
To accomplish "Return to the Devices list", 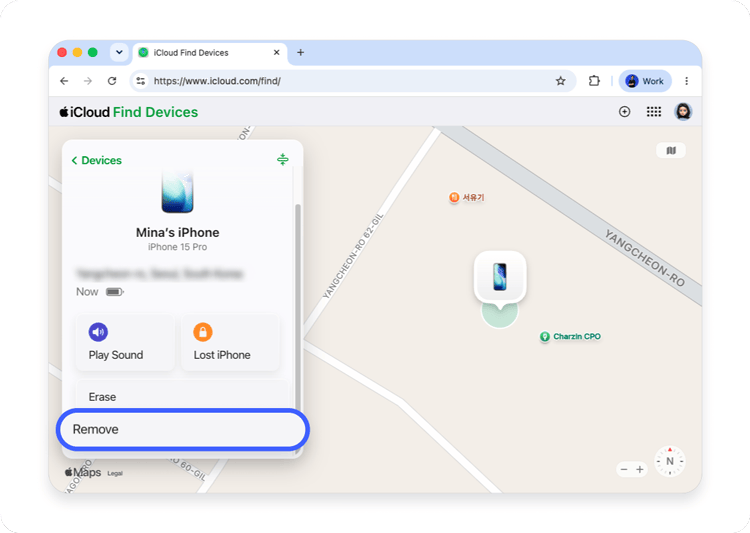I will (x=97, y=160).
